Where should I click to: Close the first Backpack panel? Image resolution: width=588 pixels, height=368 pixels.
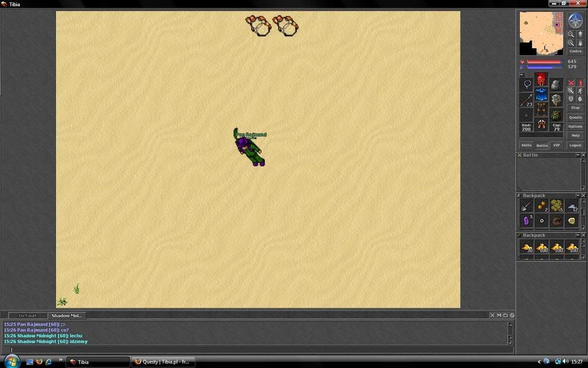(583, 195)
